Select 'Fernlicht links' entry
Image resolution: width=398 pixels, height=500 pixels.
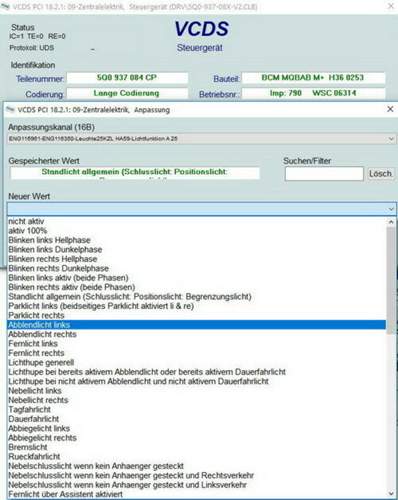(197, 343)
